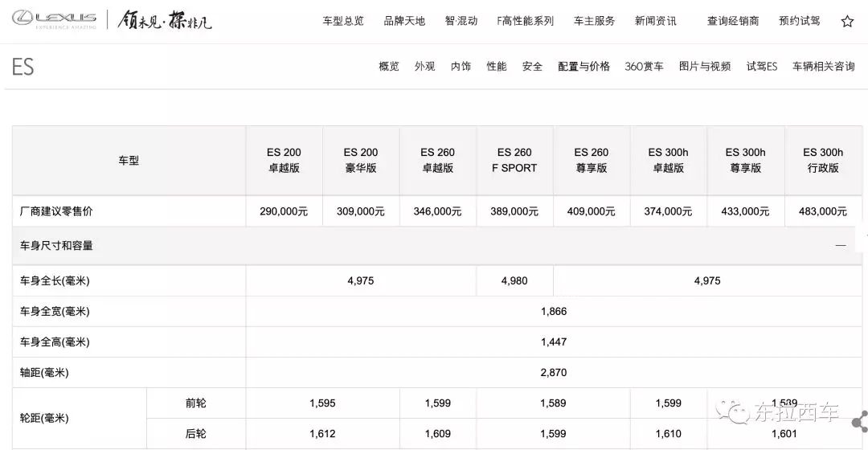Click the 1,601 rear track value

pos(784,434)
